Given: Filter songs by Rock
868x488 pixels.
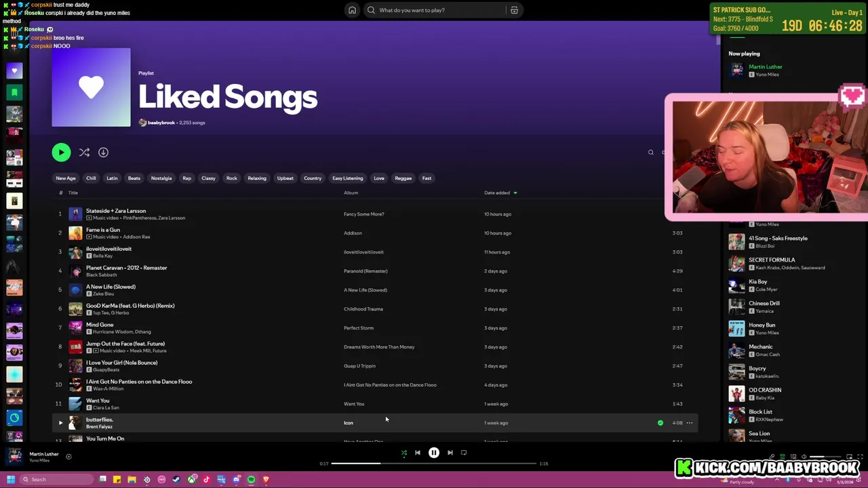Looking at the screenshot, I should point(232,178).
